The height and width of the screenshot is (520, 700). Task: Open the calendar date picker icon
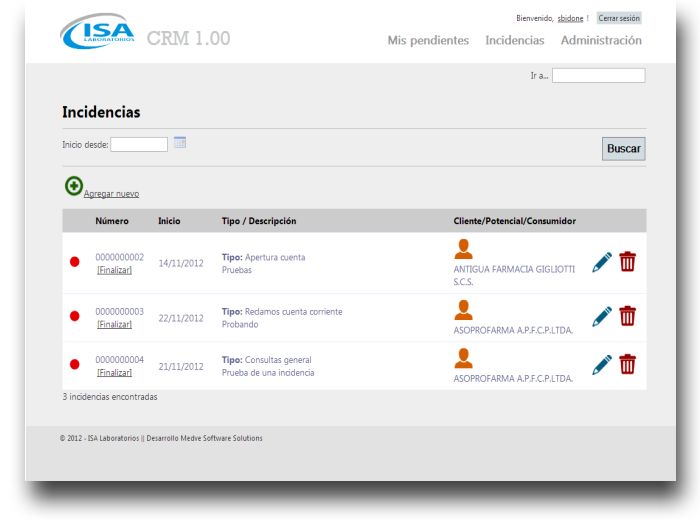[x=180, y=143]
